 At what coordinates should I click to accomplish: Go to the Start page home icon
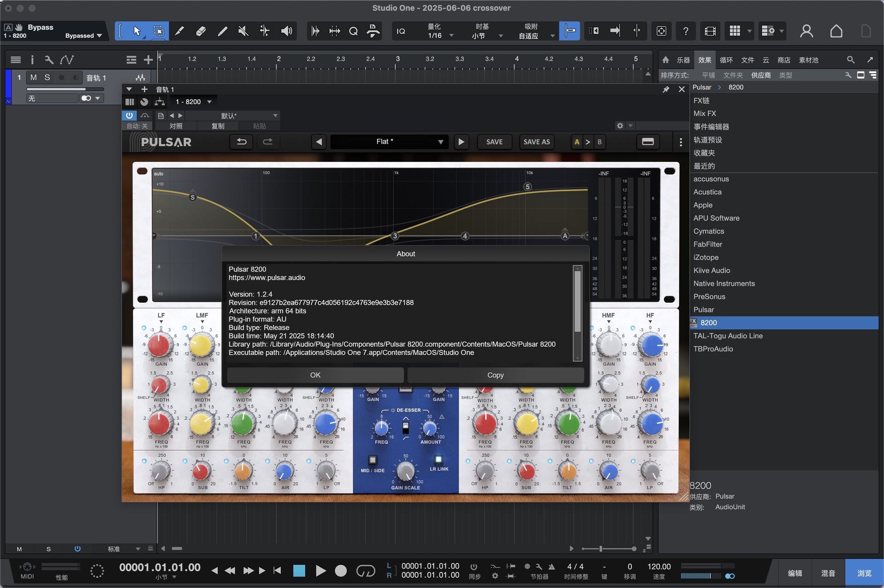click(x=836, y=31)
